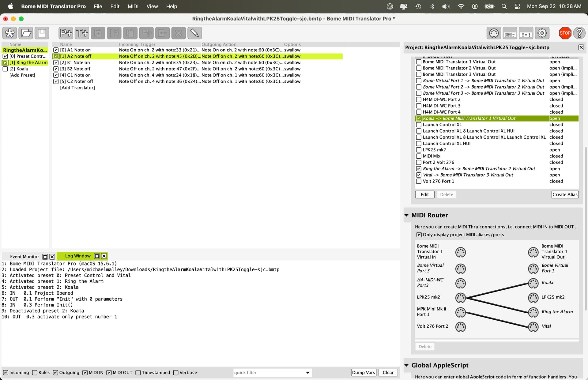Select the Preset Control preset row
The width and height of the screenshot is (588, 380).
click(x=25, y=56)
